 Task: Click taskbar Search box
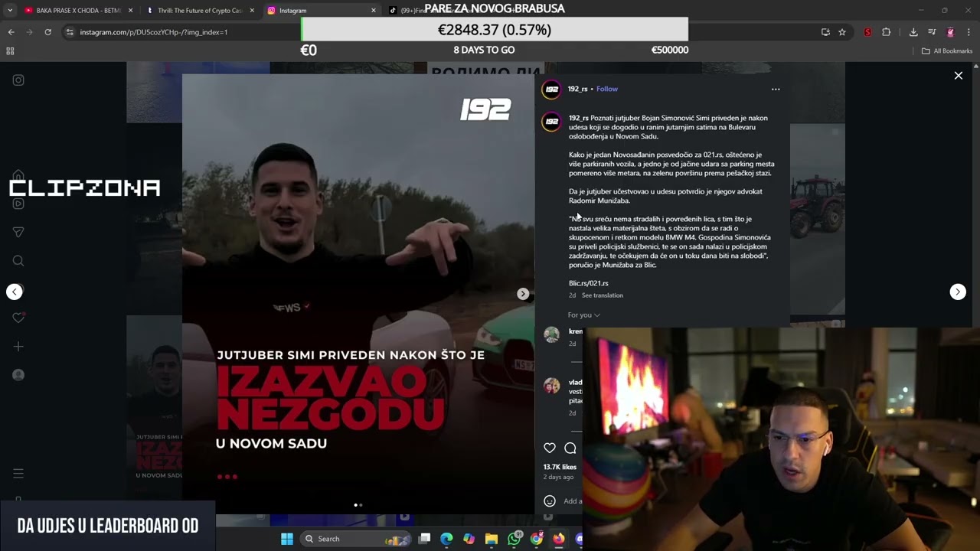(x=357, y=539)
